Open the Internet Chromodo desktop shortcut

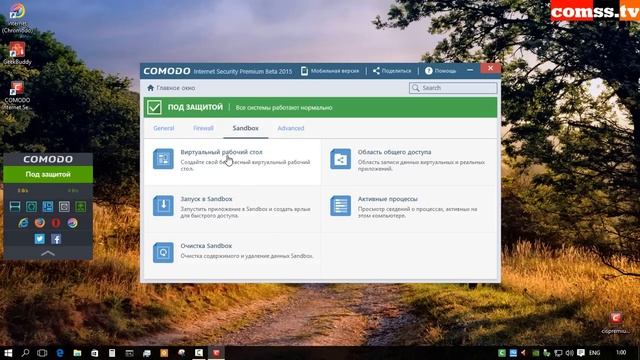[17, 18]
